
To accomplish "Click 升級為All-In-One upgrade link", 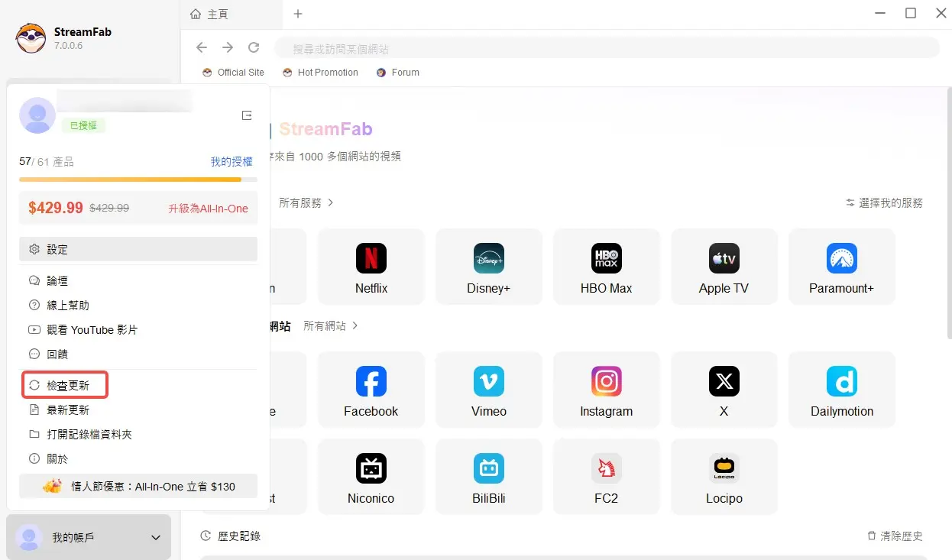I will pyautogui.click(x=209, y=208).
